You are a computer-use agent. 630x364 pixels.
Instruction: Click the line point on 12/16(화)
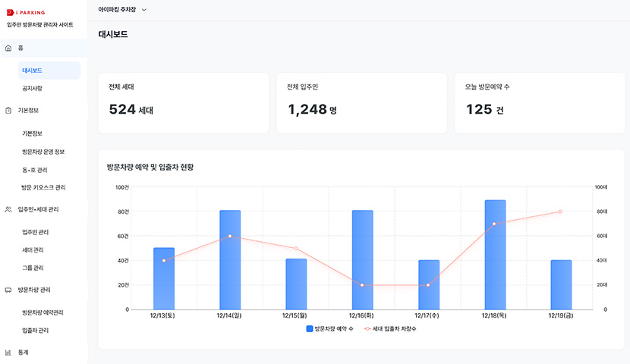(362, 285)
